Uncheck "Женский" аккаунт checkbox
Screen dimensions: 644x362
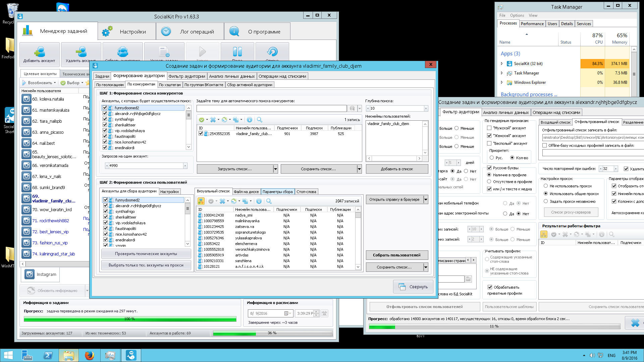click(x=489, y=136)
